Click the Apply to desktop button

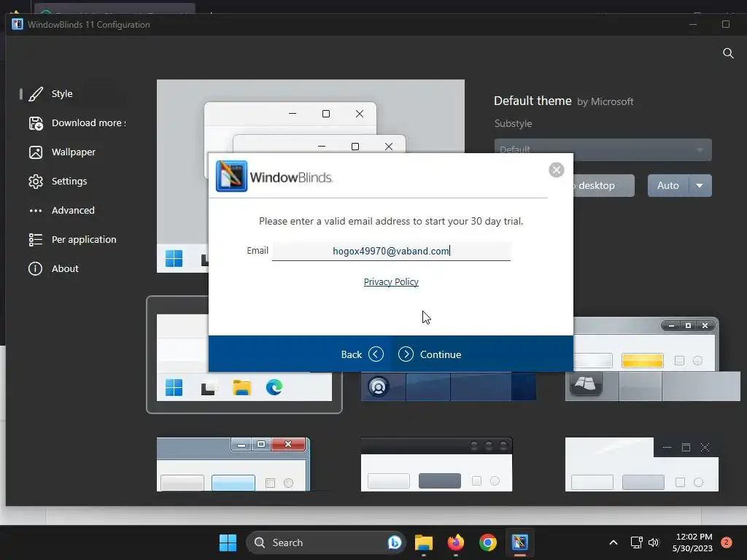pyautogui.click(x=603, y=185)
